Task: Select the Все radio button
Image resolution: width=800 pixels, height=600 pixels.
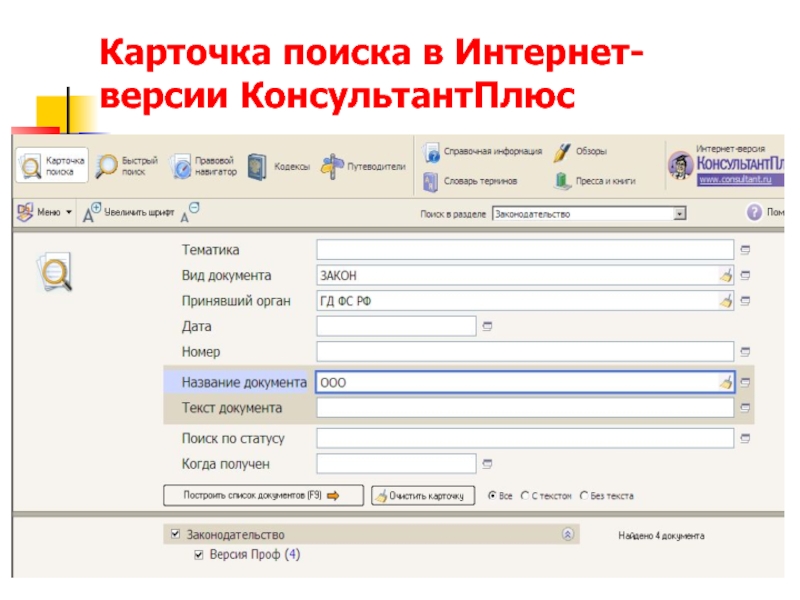Action: click(x=492, y=495)
